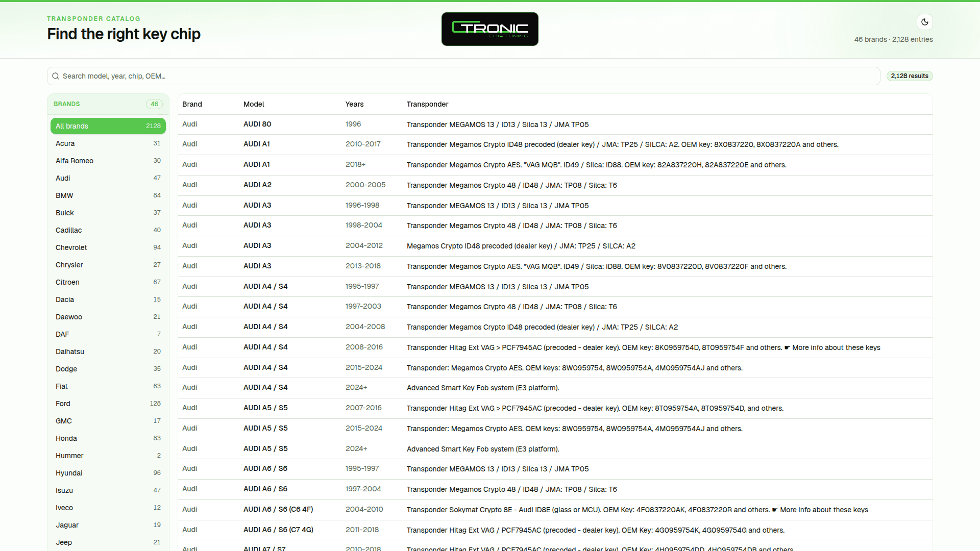Show Cadillac transponder entries
980x551 pixels.
(x=108, y=230)
